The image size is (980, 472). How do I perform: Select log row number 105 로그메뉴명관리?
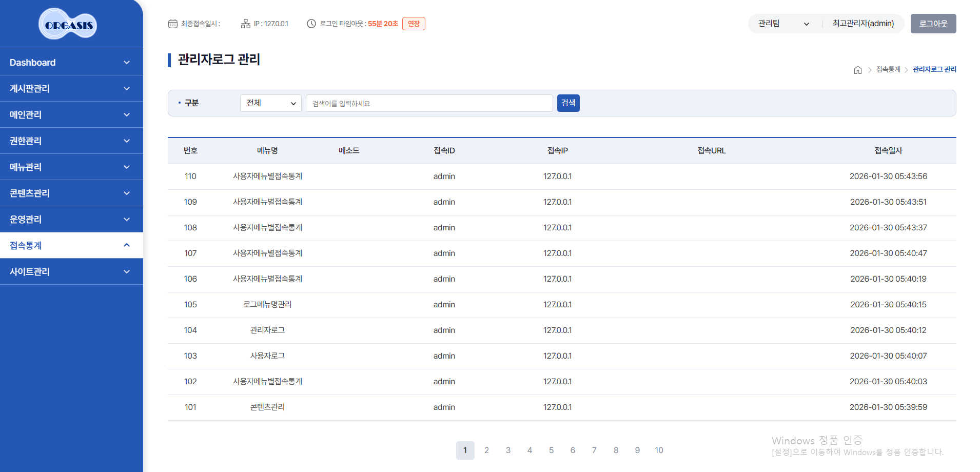pos(267,305)
